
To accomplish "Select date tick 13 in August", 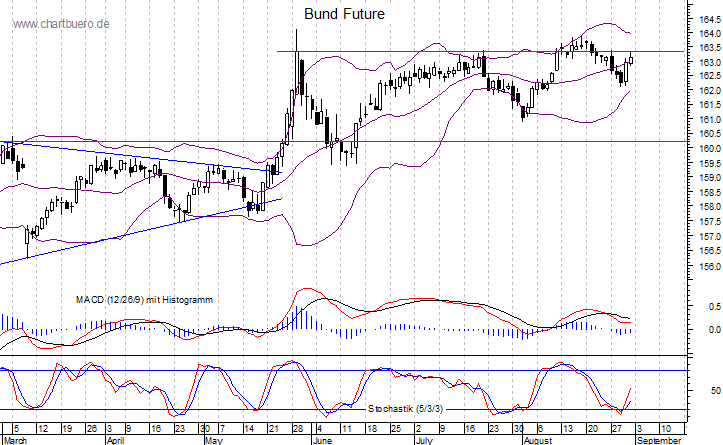I will (x=568, y=429).
